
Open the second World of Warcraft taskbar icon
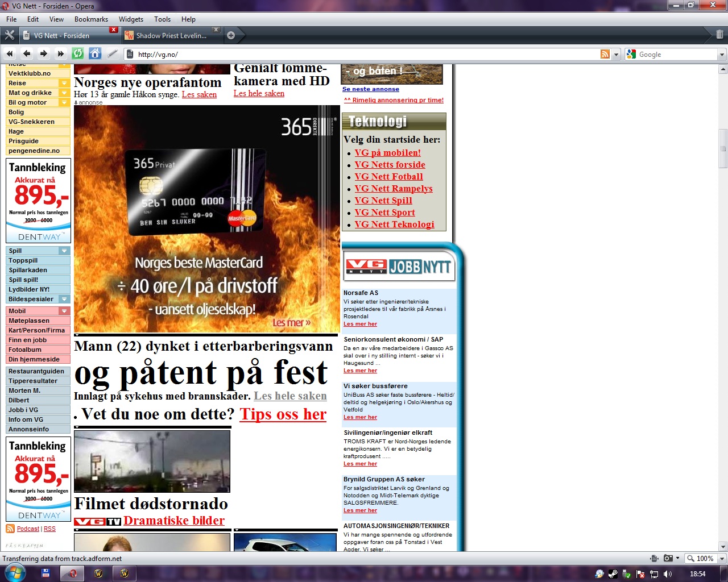pos(125,573)
